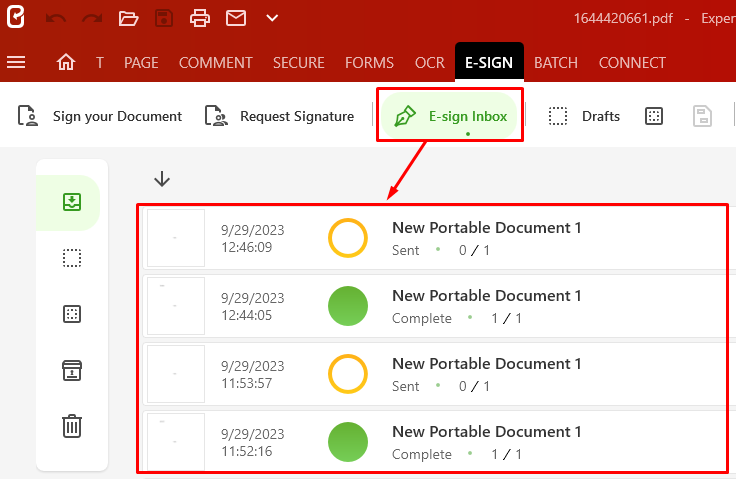The image size is (736, 479).
Task: Send document by email icon
Action: (x=236, y=18)
